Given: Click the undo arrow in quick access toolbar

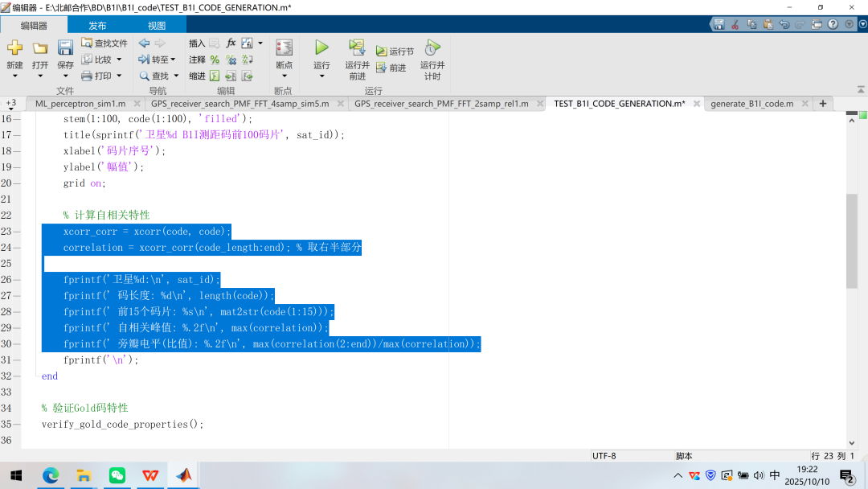Looking at the screenshot, I should (784, 25).
